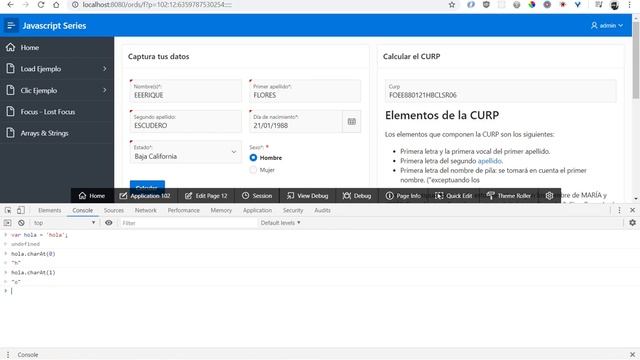Click Home in the developer toolbar
Image resolution: width=640 pixels, height=360 pixels.
pos(92,196)
